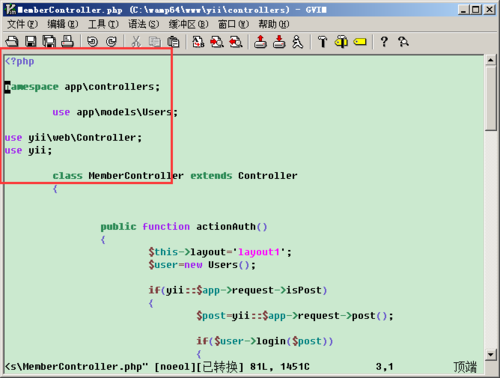
Task: Open the 语法 (Syntax) menu
Action: pos(144,24)
